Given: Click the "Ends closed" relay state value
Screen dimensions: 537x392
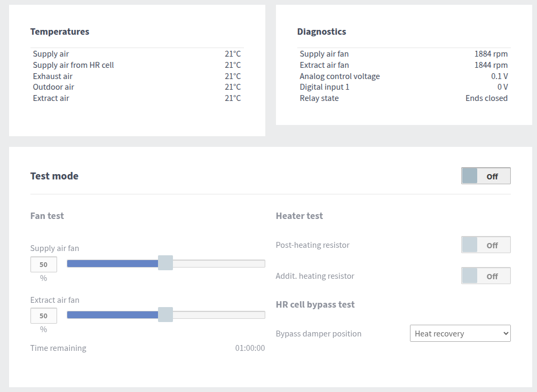Looking at the screenshot, I should (486, 98).
